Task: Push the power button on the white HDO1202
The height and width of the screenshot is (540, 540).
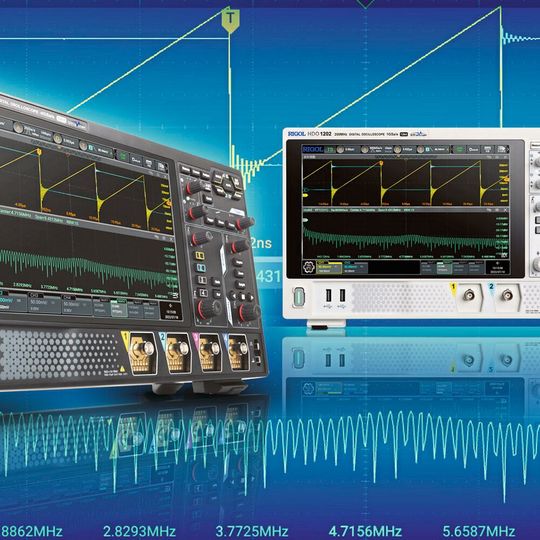Action: (x=299, y=297)
